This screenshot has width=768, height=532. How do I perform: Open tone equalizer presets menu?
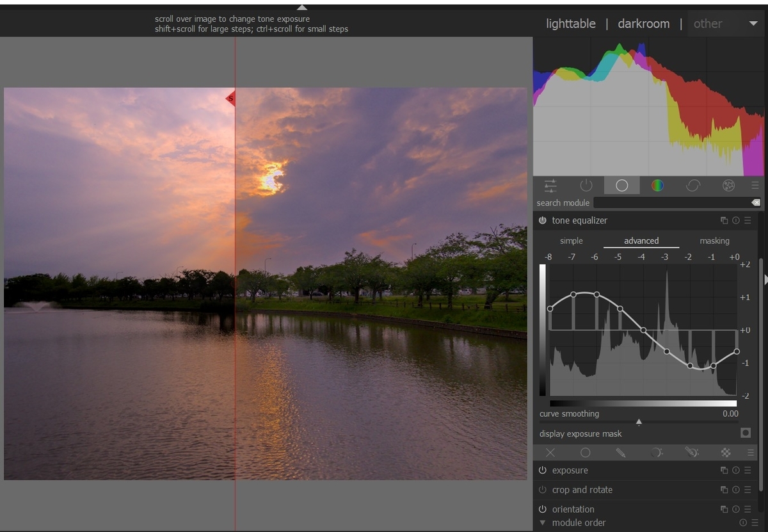(748, 220)
